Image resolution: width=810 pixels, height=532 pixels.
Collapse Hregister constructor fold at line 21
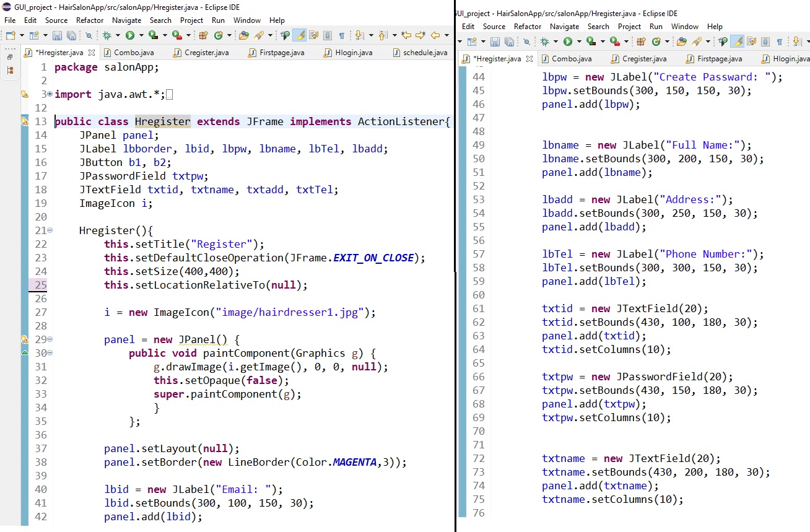tap(50, 230)
